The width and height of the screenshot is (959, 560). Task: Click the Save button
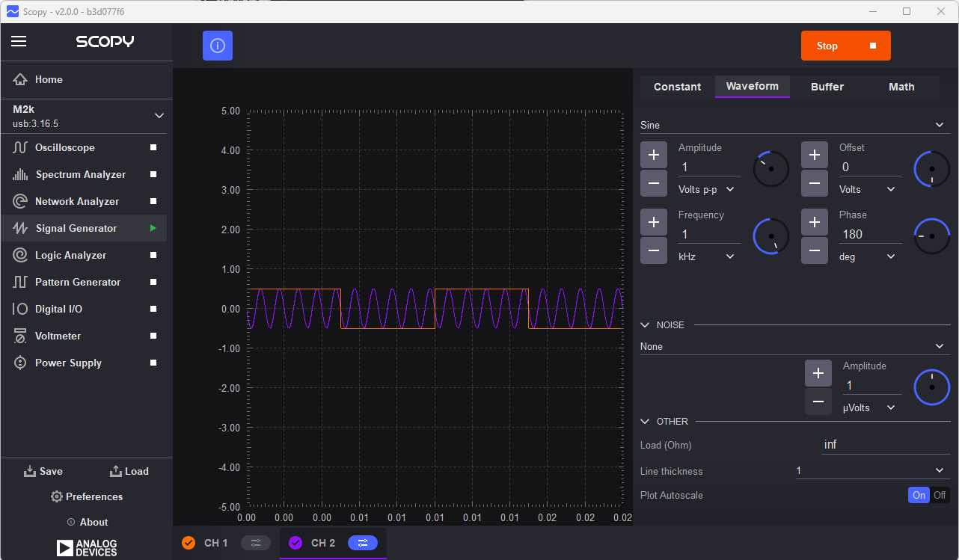(43, 471)
